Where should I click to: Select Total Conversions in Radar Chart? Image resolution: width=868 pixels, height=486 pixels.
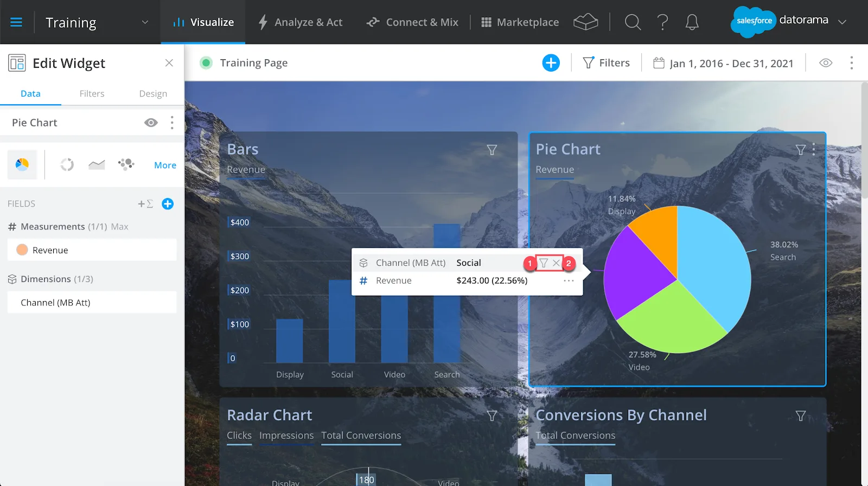[x=361, y=436]
